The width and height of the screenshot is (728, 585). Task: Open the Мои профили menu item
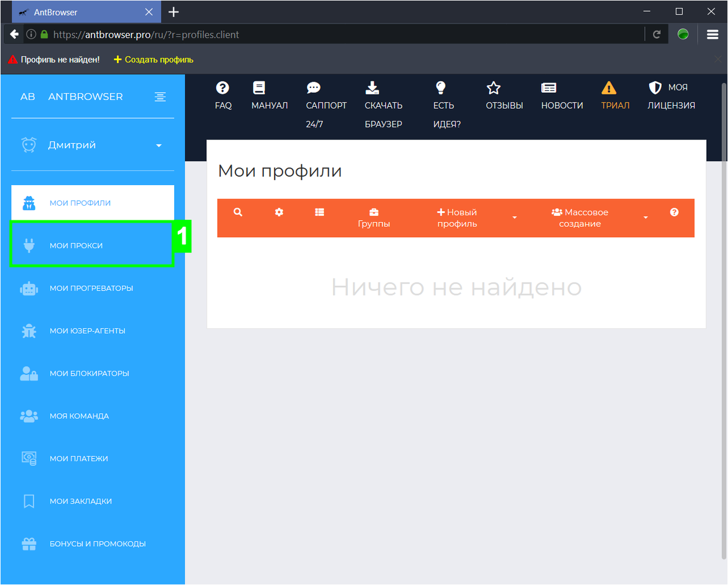[x=93, y=203]
